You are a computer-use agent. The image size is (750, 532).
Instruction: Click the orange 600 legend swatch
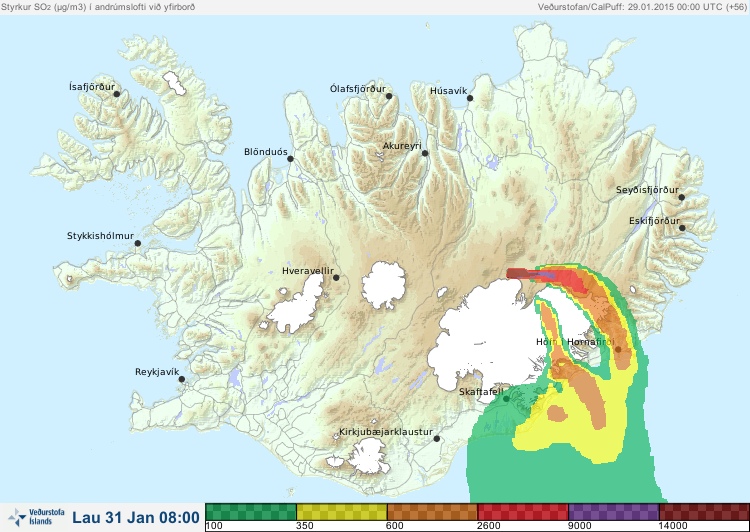coord(432,512)
